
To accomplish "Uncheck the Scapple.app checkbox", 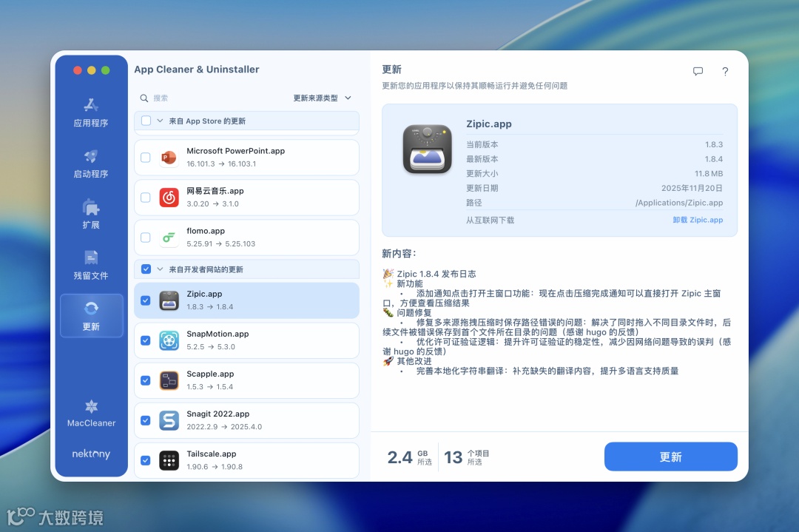I will [145, 380].
